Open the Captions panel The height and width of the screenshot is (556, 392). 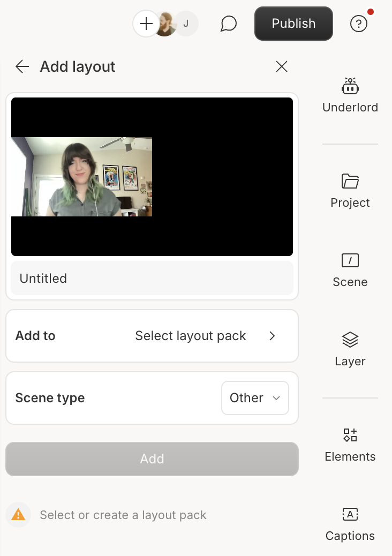pyautogui.click(x=350, y=524)
